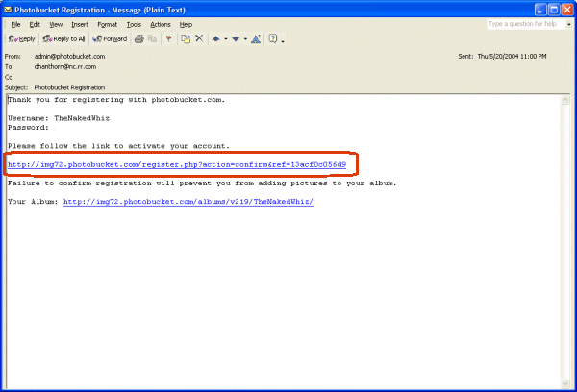Open the Toolbar Options dropdown arrow

pos(283,41)
